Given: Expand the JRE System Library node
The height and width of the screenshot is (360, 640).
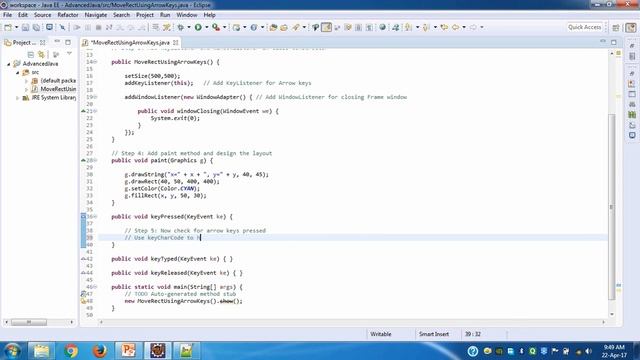Looking at the screenshot, I should 18,98.
